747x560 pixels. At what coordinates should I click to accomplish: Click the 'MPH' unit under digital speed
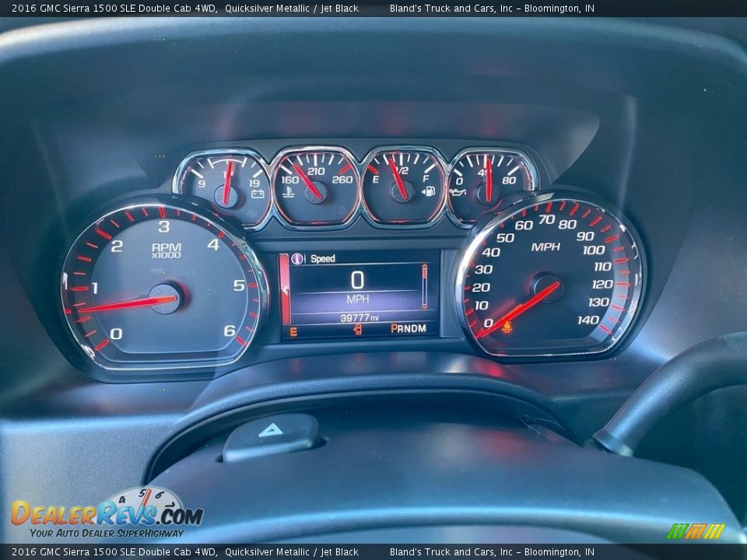(357, 299)
